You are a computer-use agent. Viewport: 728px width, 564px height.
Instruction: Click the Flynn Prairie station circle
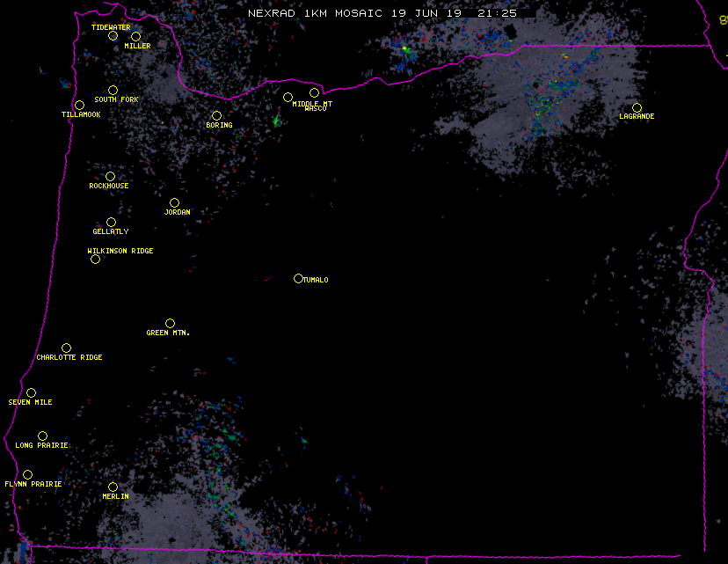pyautogui.click(x=27, y=474)
